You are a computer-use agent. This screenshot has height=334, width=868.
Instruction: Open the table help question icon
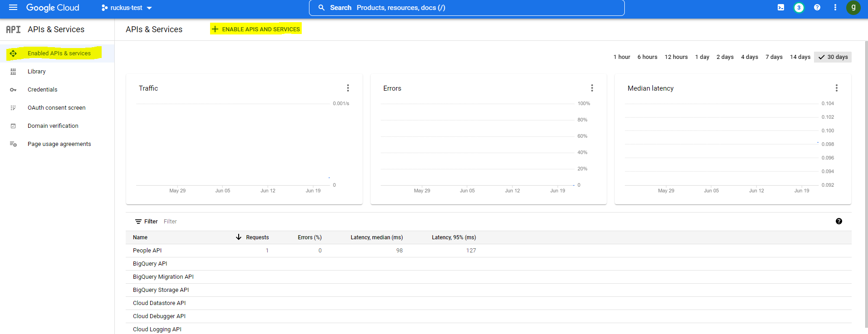[x=839, y=221]
